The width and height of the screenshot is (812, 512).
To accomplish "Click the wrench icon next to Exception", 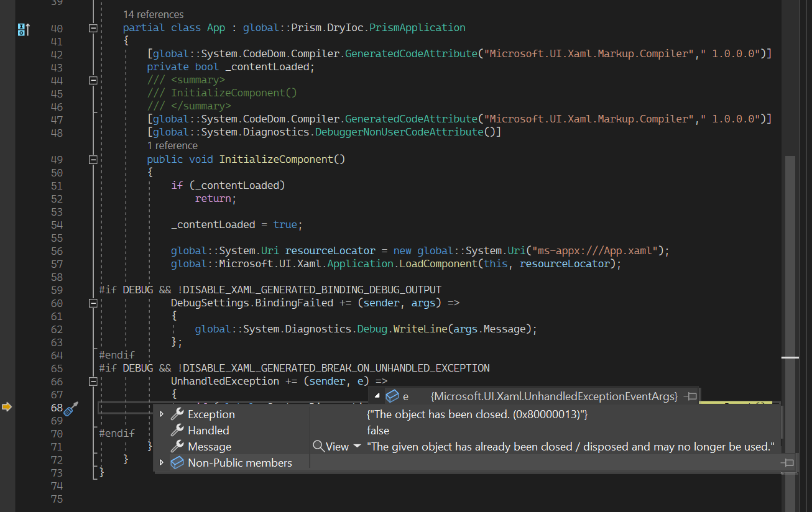I will click(177, 414).
